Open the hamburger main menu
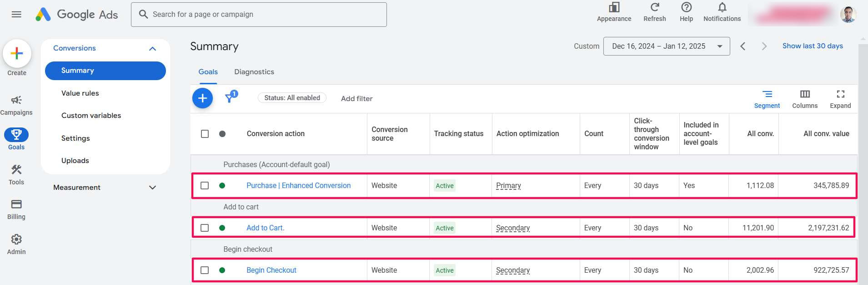 16,14
